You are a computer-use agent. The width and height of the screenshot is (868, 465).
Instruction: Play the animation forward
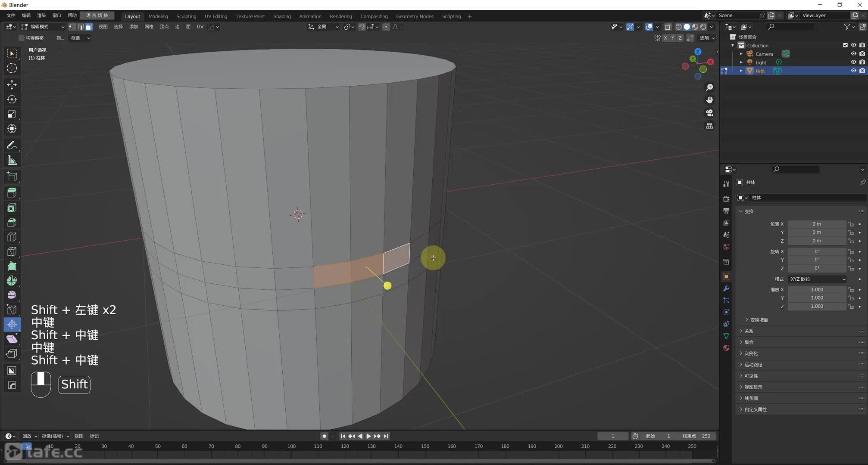tap(368, 436)
